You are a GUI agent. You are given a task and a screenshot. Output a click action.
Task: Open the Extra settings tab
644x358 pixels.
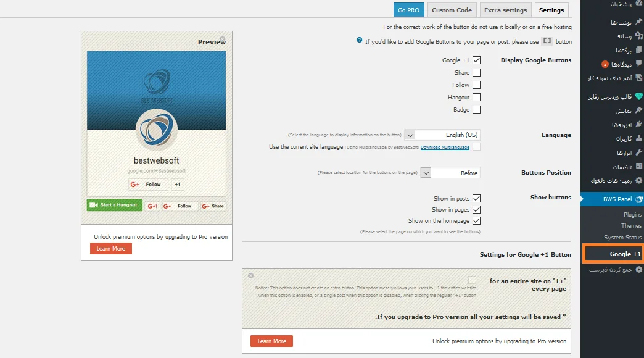click(x=505, y=10)
